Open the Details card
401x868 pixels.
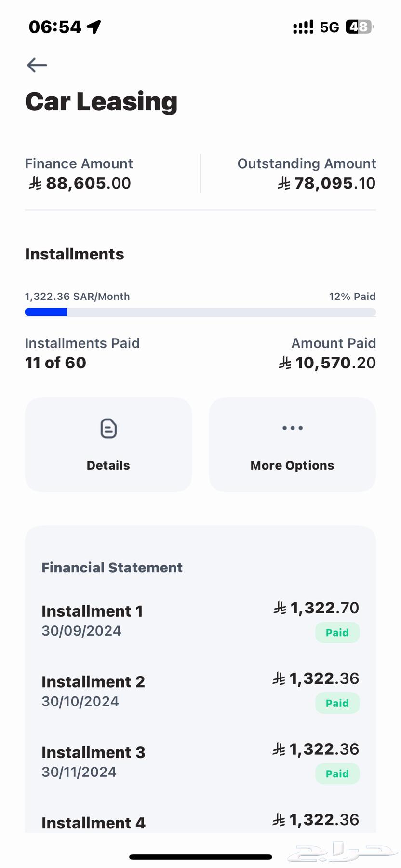tap(108, 445)
